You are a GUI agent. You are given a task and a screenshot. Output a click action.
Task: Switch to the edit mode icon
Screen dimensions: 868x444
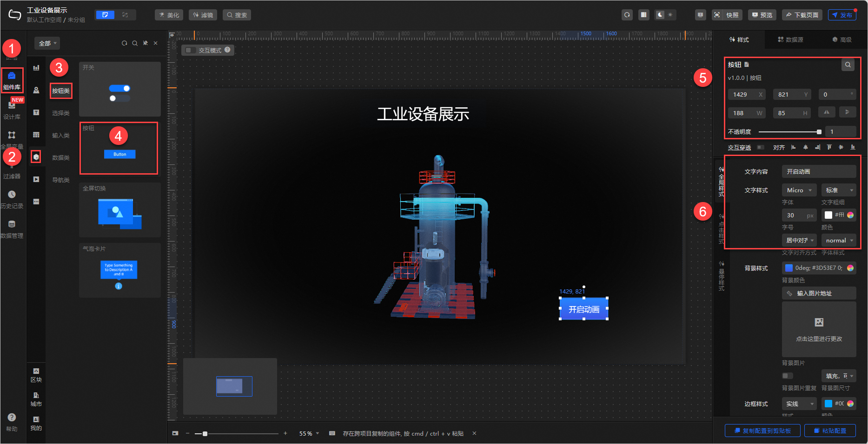click(x=105, y=15)
